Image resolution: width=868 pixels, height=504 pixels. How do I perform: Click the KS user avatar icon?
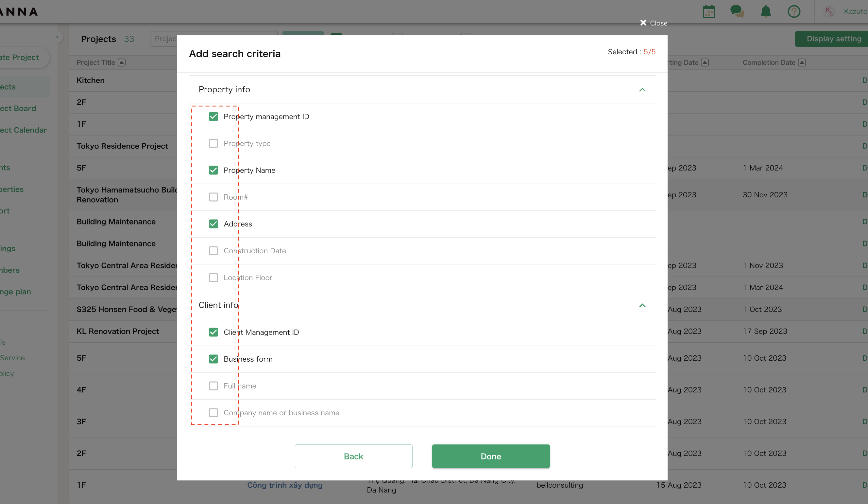pyautogui.click(x=829, y=11)
